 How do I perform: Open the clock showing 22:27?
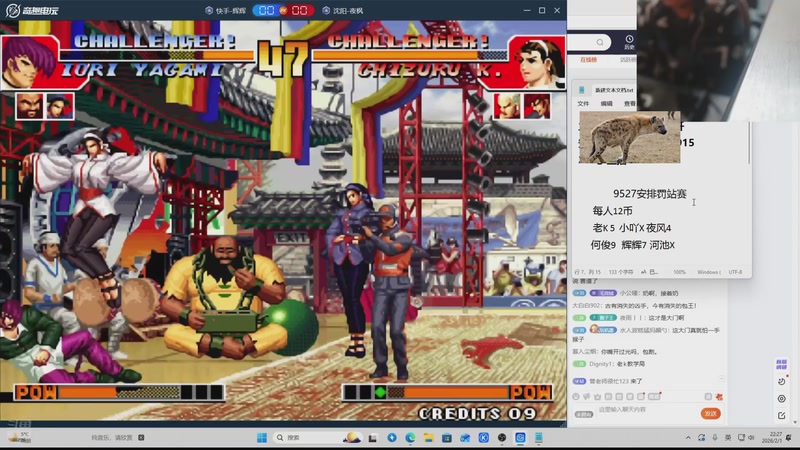(x=772, y=438)
